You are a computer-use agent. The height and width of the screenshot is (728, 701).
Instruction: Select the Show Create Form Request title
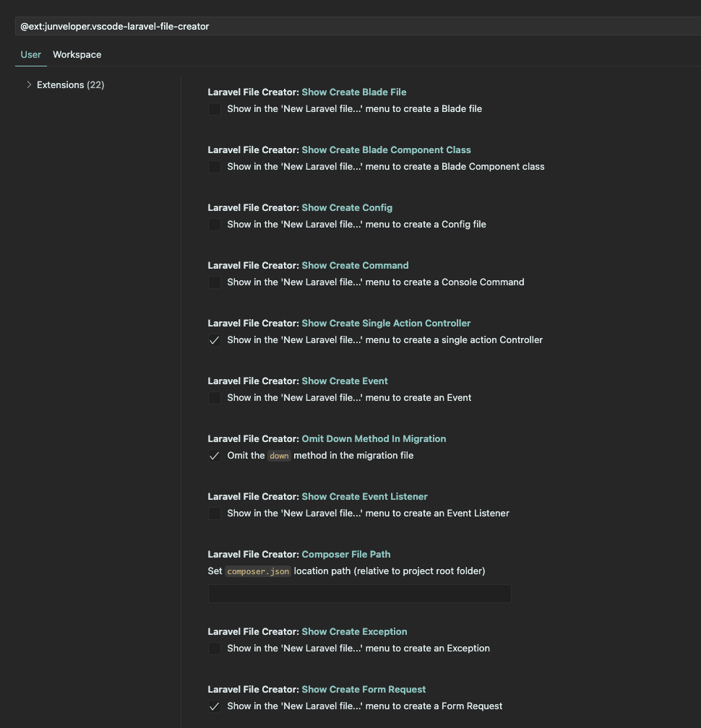point(364,690)
